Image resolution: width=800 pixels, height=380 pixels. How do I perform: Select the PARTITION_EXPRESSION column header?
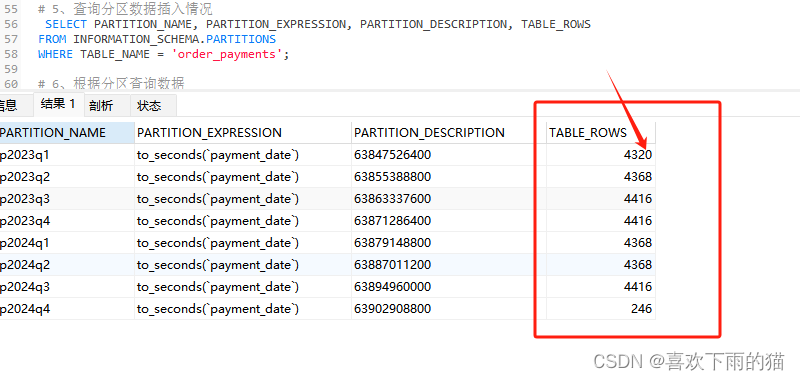tap(243, 133)
